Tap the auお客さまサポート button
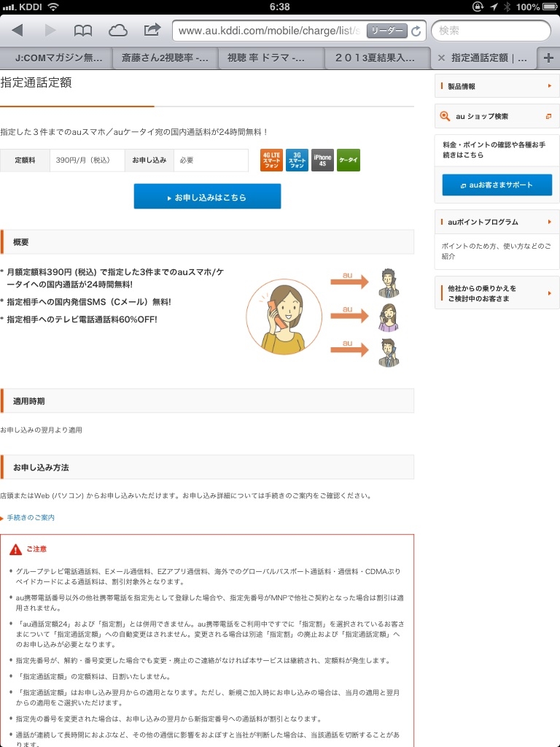The width and height of the screenshot is (560, 747). click(497, 185)
